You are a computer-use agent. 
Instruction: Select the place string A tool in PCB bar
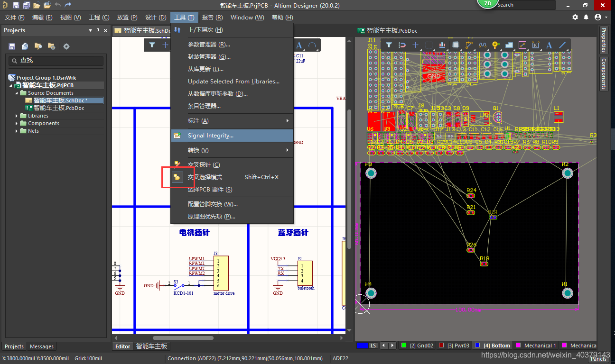pos(549,45)
